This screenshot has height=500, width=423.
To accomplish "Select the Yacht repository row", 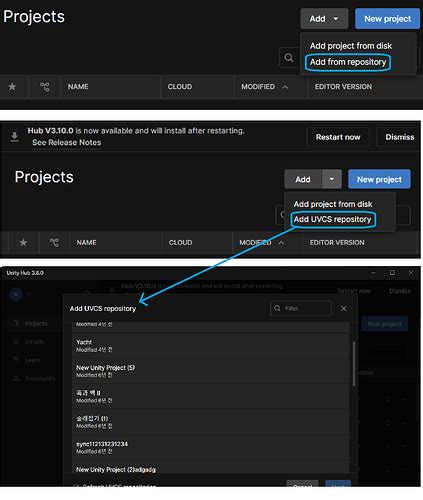I will 210,346.
